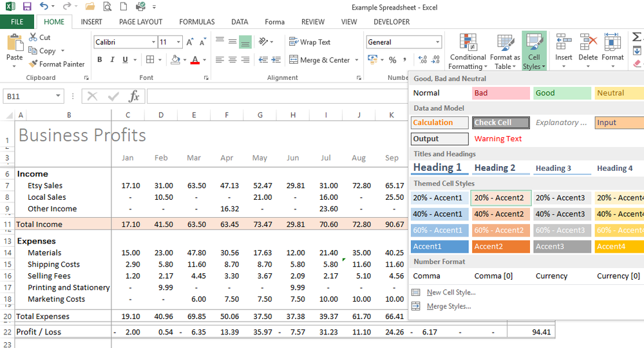The width and height of the screenshot is (644, 348).
Task: Expand the Merge & Center dropdown arrow
Action: [x=357, y=60]
